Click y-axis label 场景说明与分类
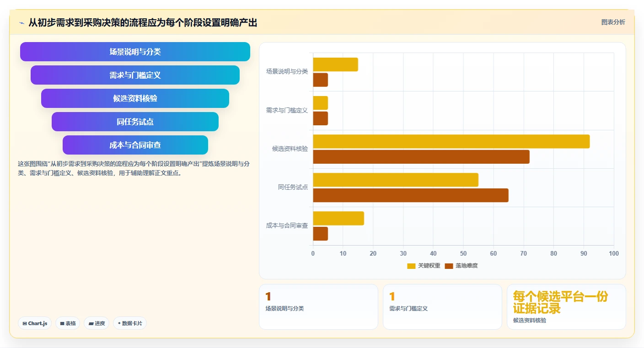The image size is (644, 348). [x=287, y=72]
